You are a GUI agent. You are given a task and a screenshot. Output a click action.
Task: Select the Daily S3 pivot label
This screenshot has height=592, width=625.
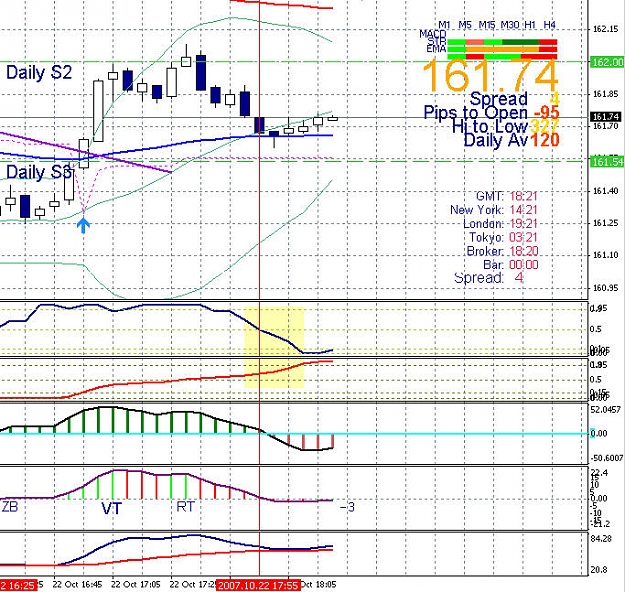39,173
